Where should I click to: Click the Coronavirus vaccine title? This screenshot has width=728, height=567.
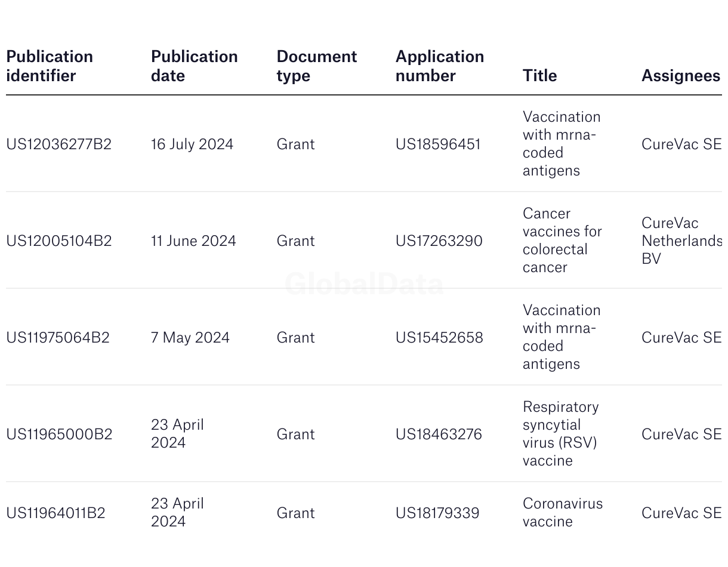click(562, 513)
